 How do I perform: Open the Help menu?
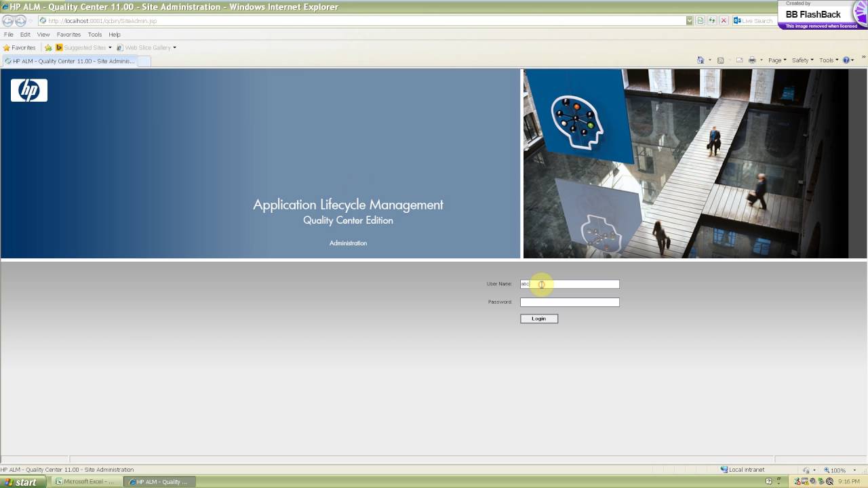click(115, 35)
